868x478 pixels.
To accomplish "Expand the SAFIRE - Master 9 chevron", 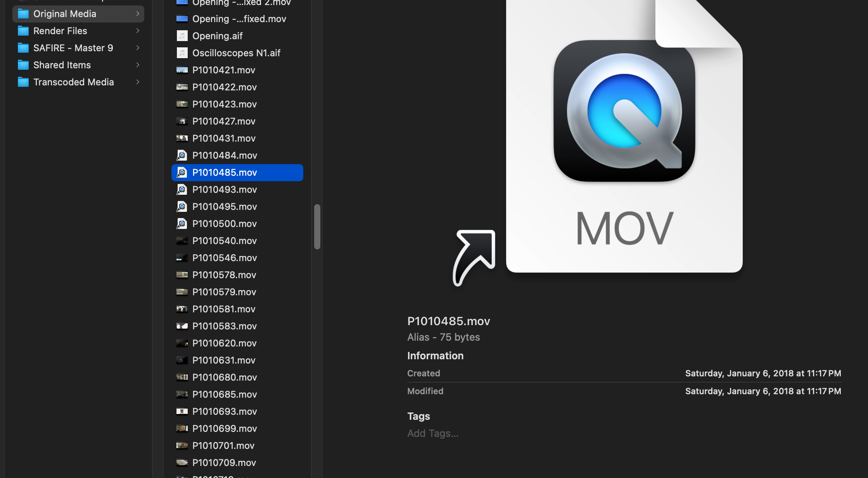I will 138,48.
